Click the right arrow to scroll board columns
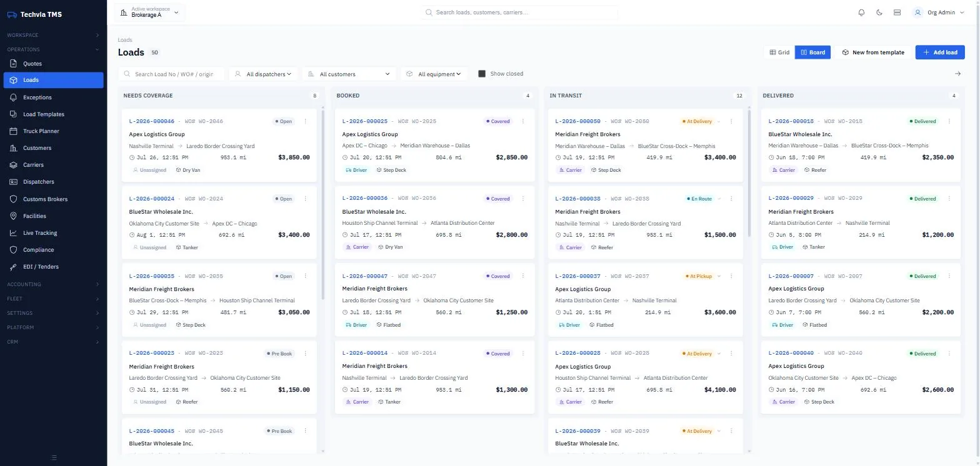The image size is (980, 466). click(x=957, y=74)
